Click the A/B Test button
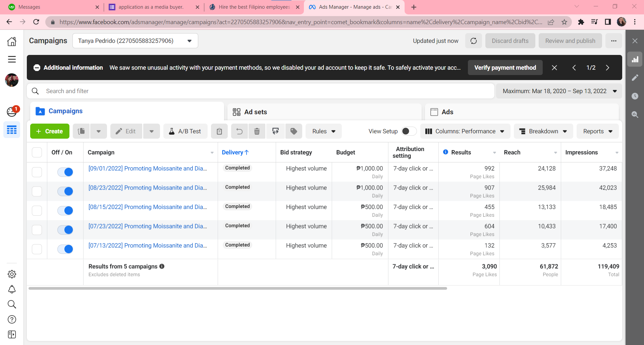Screen dimensions: 644x345 tap(185, 131)
